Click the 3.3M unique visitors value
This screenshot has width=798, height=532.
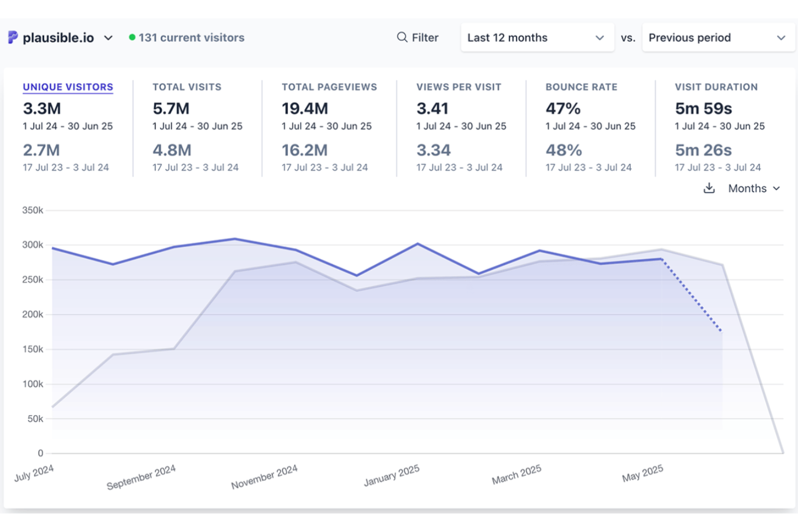(42, 108)
